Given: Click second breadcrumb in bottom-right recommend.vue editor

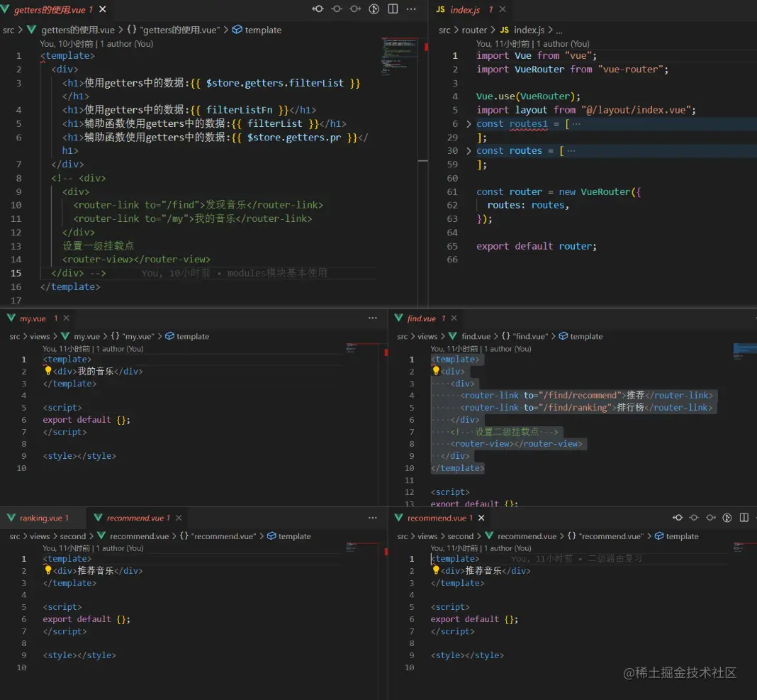Looking at the screenshot, I should pyautogui.click(x=460, y=536).
